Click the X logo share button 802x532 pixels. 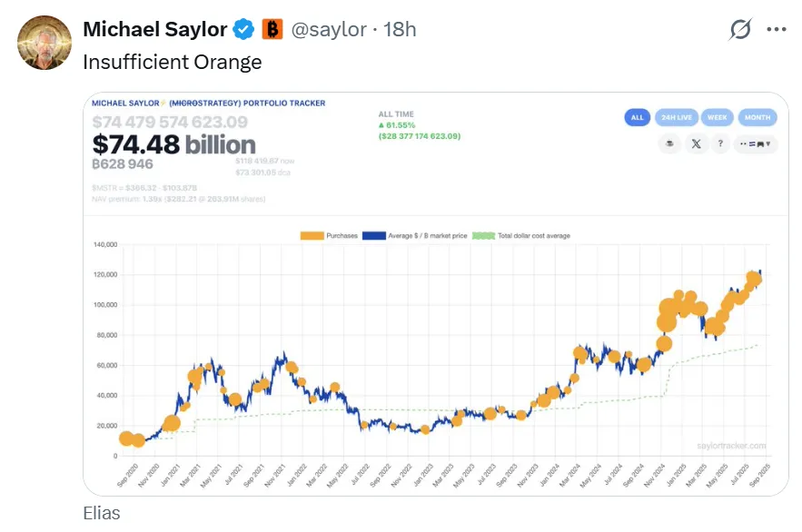coord(696,143)
